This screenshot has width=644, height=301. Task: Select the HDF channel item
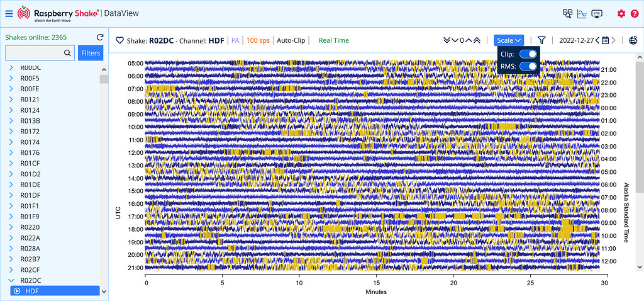pyautogui.click(x=55, y=291)
